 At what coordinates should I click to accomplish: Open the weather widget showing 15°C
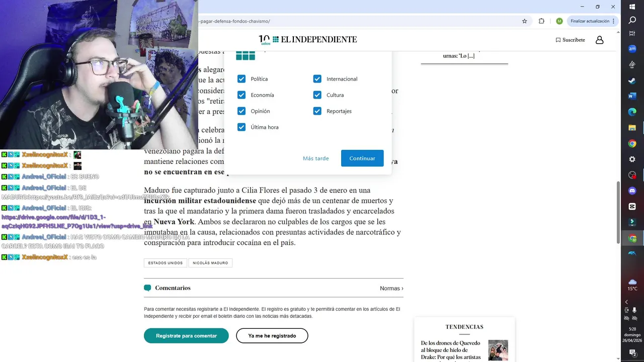pos(632,285)
